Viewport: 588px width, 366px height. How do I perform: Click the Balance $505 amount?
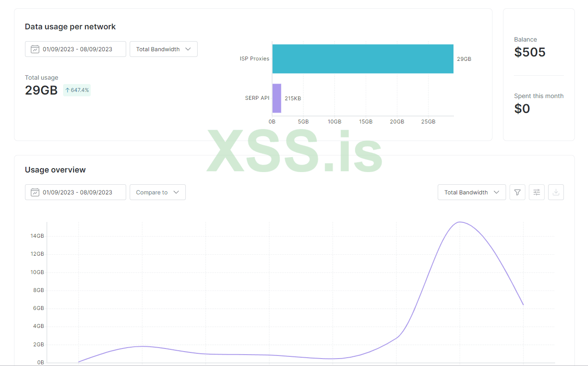click(x=530, y=52)
